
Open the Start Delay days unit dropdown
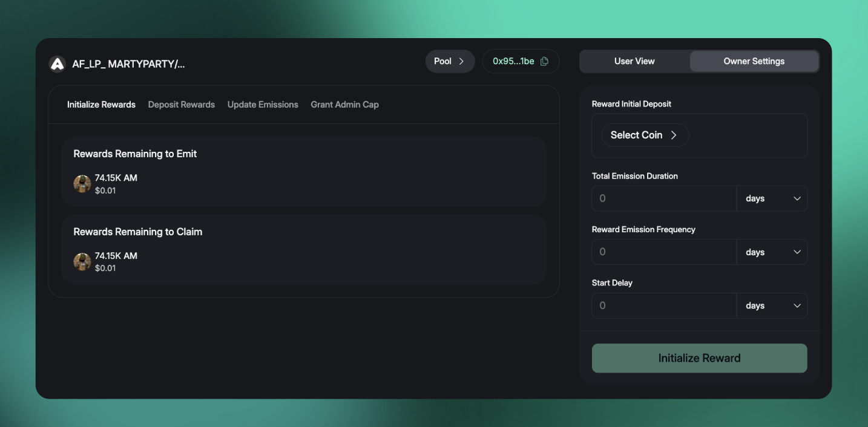(x=772, y=305)
